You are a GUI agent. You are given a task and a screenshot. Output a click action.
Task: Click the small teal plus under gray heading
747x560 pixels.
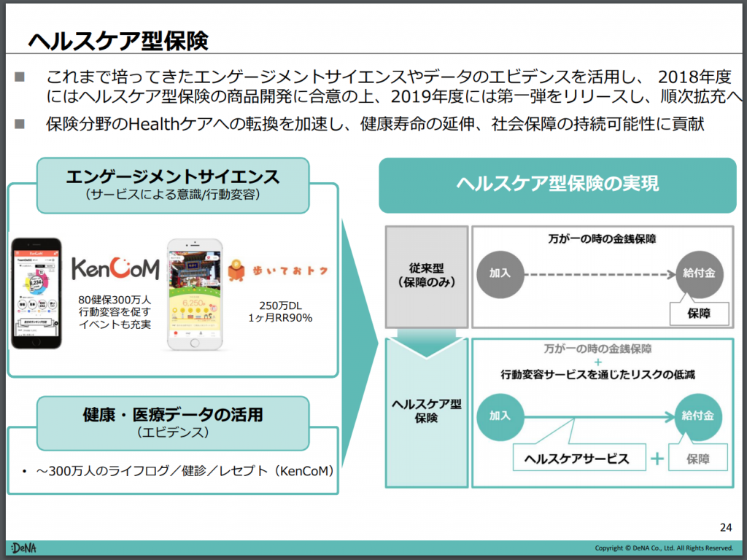pyautogui.click(x=598, y=362)
